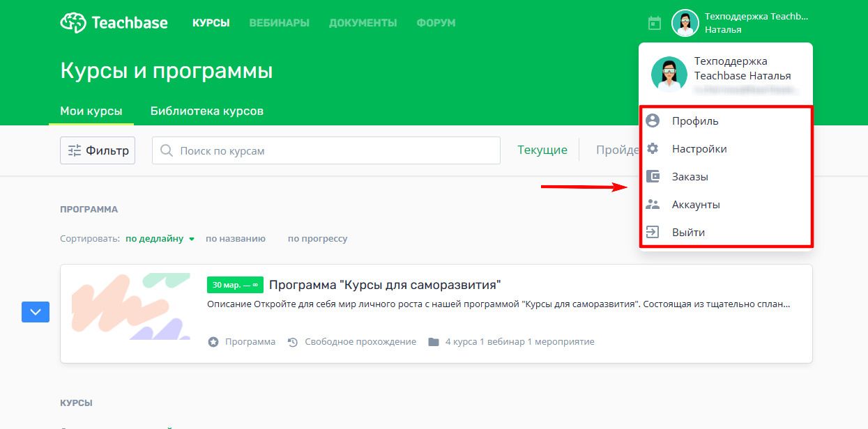Focus the Поиск по курсам search field
Viewport: 868px width, 429px height.
tap(326, 150)
